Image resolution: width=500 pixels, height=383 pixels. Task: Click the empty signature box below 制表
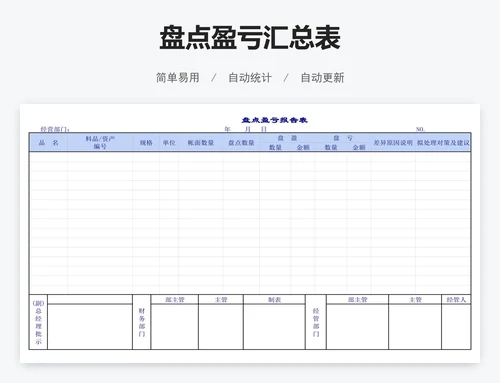click(274, 327)
